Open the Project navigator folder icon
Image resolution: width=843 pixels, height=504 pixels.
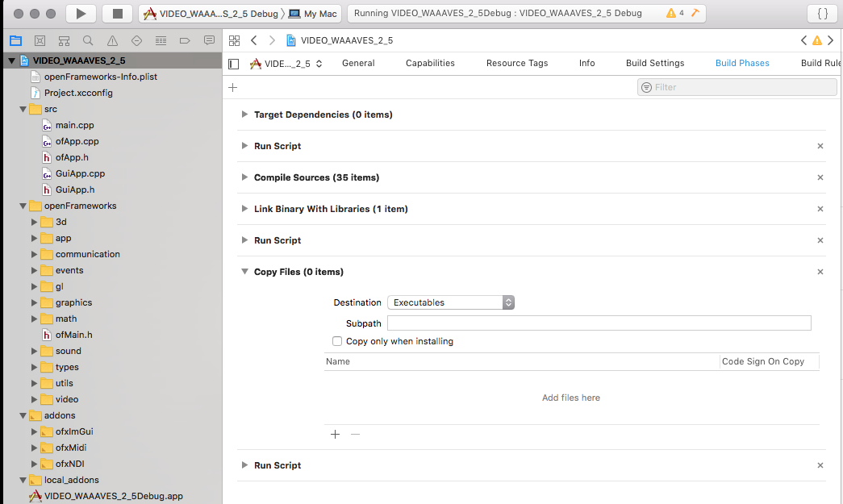(15, 40)
